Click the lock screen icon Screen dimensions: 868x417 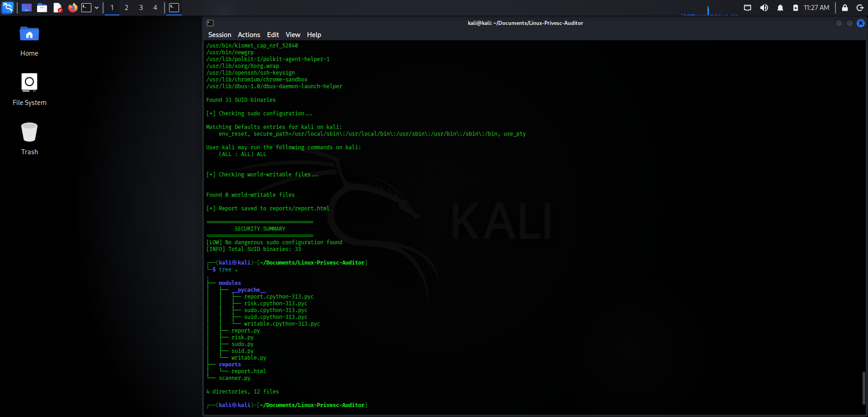(844, 8)
